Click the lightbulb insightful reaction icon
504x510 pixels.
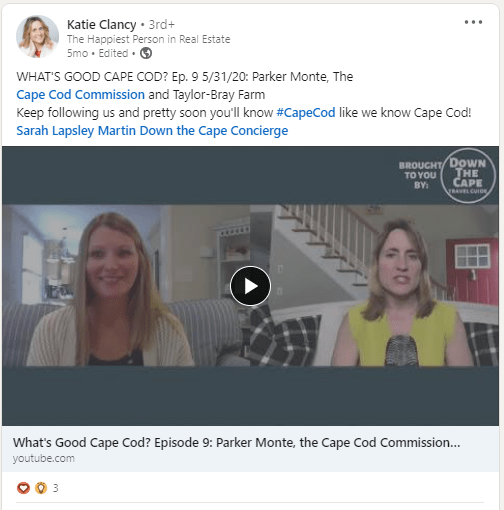pyautogui.click(x=41, y=488)
